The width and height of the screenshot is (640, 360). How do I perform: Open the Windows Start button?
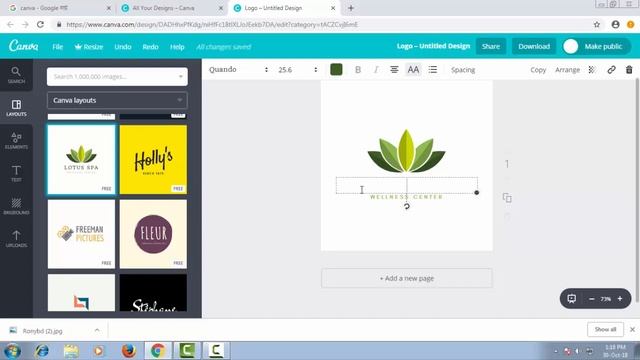(12, 351)
